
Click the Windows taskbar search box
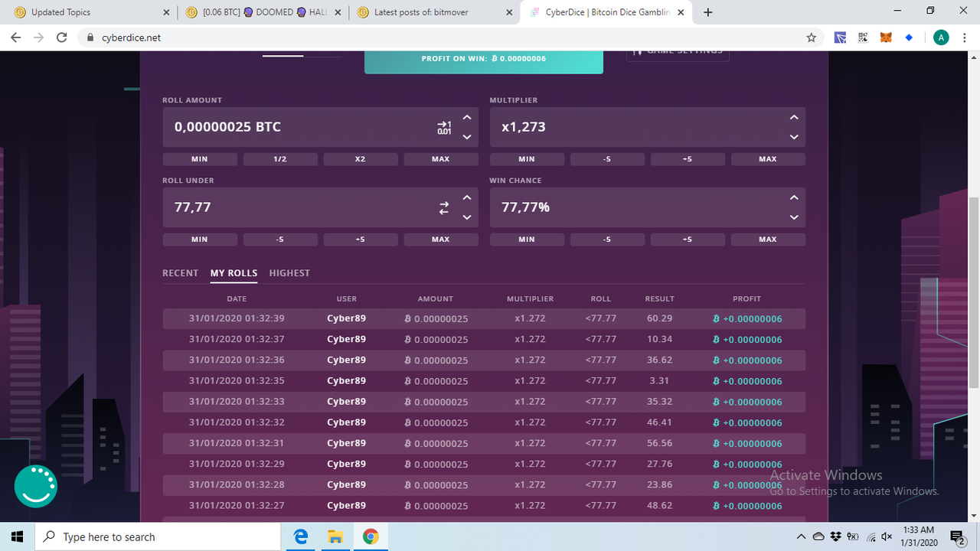coord(158,536)
